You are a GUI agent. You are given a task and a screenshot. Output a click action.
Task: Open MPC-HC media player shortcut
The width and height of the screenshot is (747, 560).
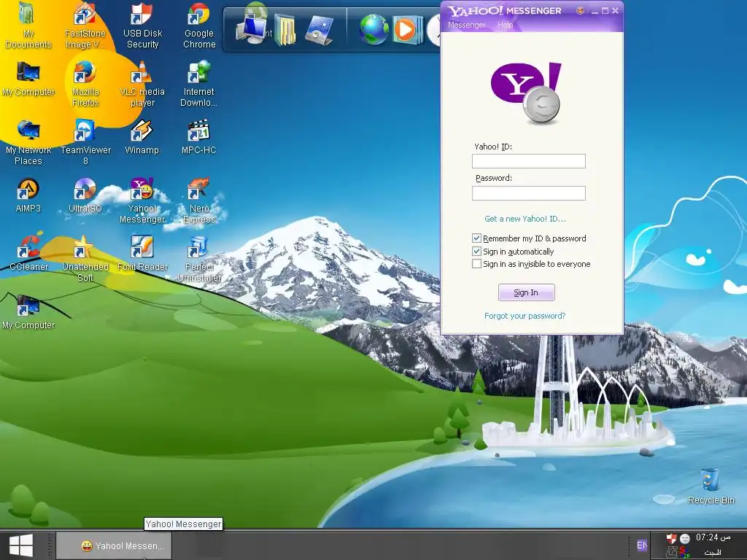coord(199,137)
